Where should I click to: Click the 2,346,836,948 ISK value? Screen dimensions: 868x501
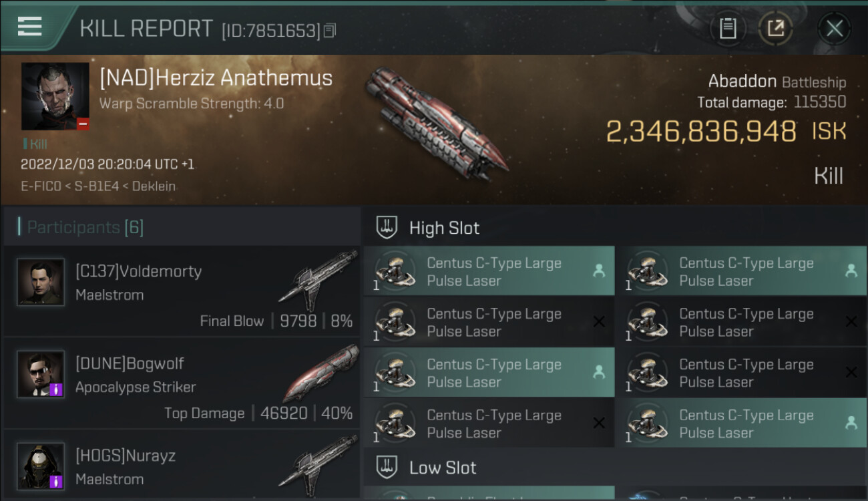coord(700,132)
